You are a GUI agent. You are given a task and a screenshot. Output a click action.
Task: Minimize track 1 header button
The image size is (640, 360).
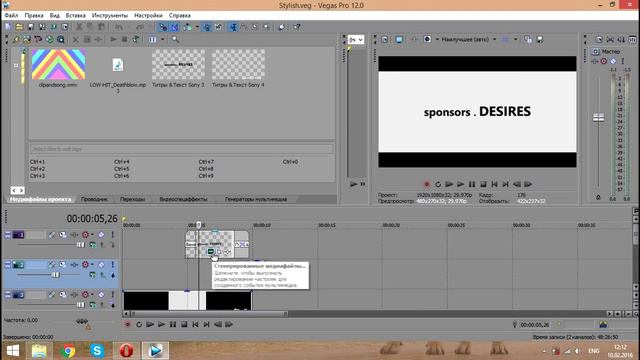point(8,235)
